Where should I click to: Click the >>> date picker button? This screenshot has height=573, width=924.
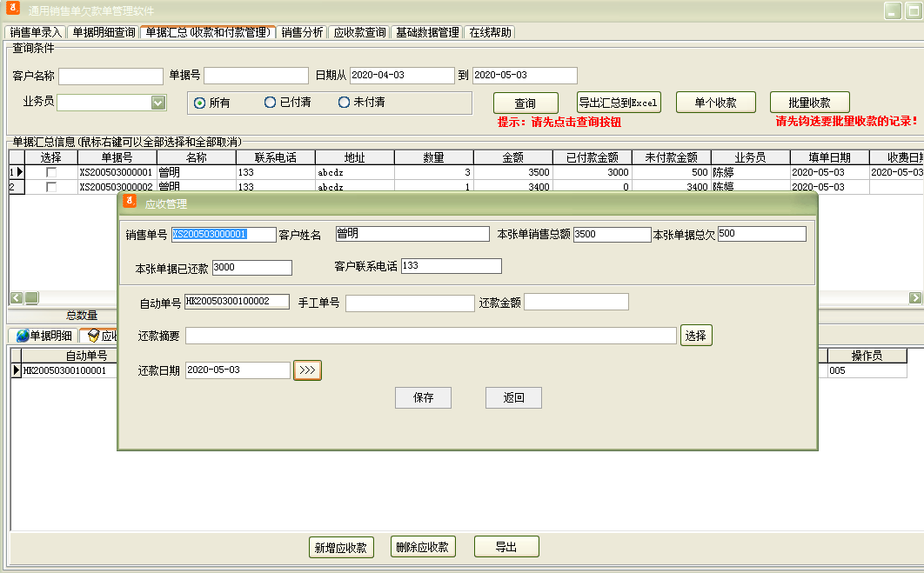click(308, 370)
